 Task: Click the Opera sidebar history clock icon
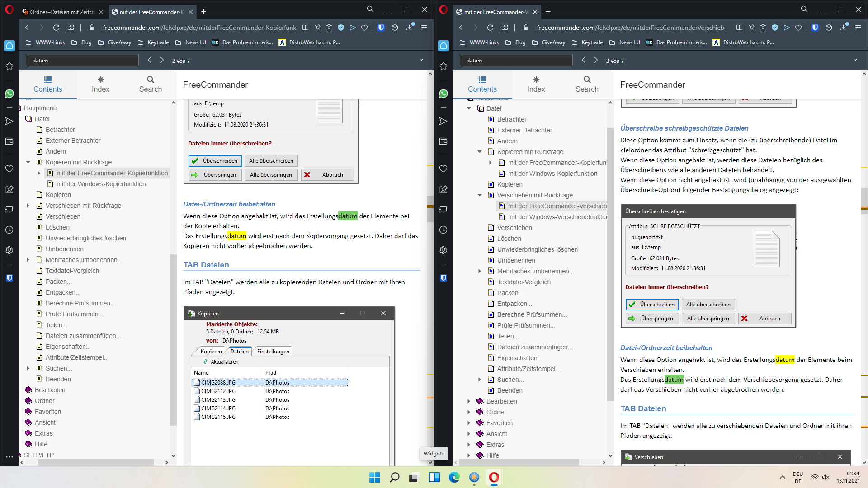click(x=9, y=230)
